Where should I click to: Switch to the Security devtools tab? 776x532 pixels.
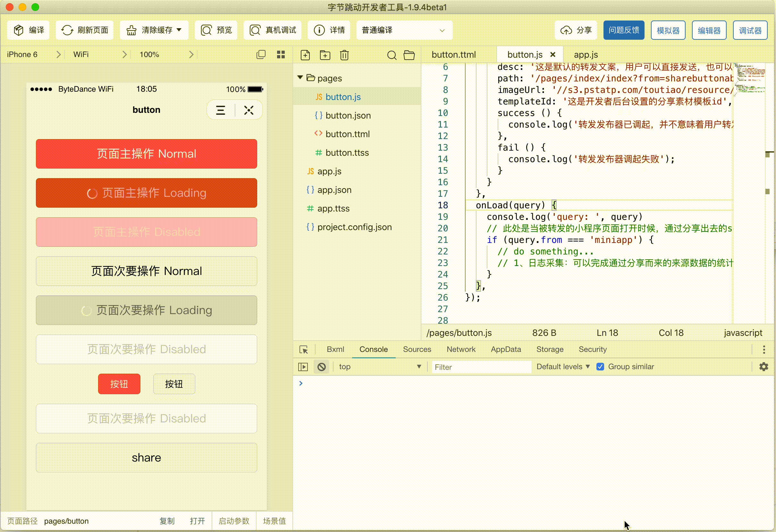click(593, 349)
